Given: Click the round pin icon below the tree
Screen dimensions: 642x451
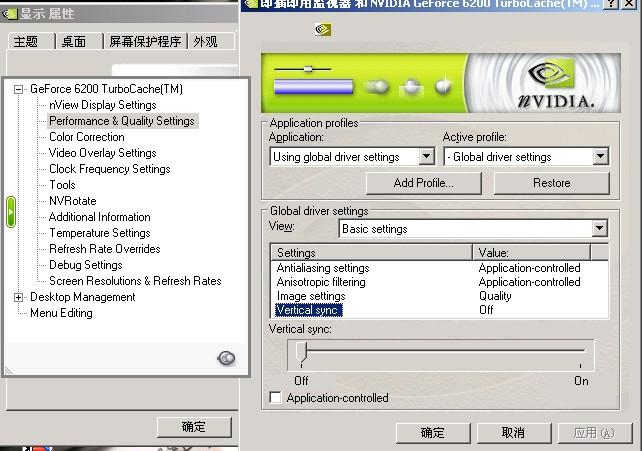Looking at the screenshot, I should pyautogui.click(x=226, y=358).
